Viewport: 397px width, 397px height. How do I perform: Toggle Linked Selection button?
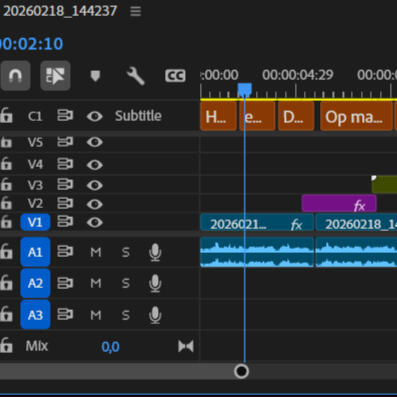[55, 76]
